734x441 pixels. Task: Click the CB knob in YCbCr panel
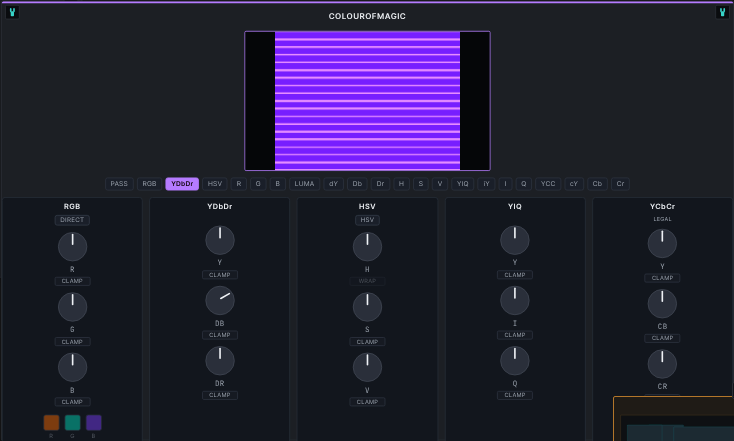click(x=662, y=304)
